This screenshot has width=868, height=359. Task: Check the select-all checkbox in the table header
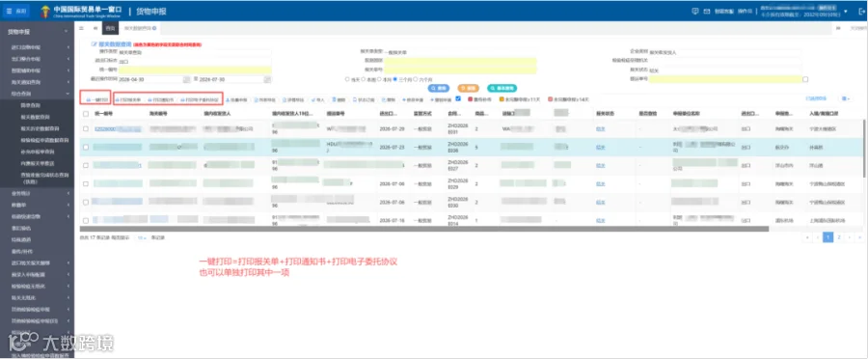(x=85, y=114)
